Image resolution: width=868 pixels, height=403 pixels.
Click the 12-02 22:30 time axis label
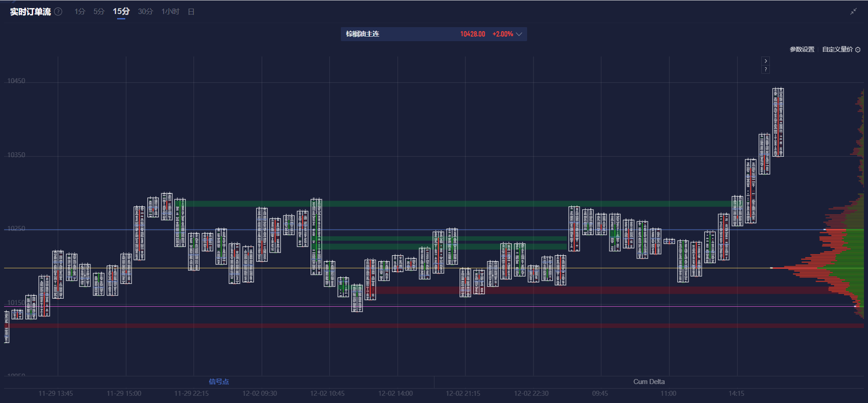[x=531, y=394]
